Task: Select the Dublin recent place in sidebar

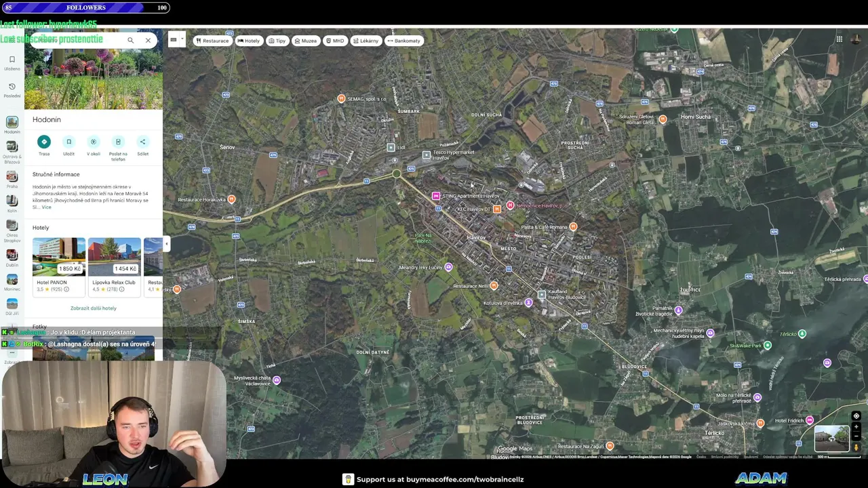Action: pyautogui.click(x=12, y=258)
